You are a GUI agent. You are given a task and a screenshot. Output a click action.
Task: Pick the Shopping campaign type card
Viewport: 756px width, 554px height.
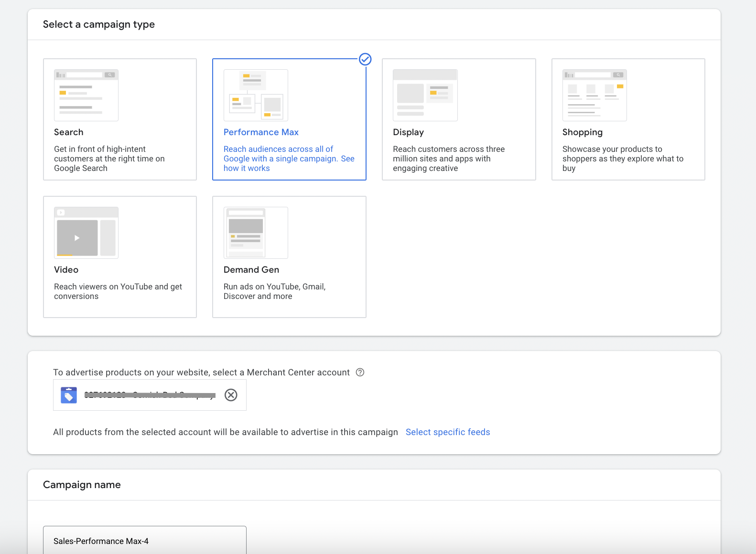tap(628, 153)
